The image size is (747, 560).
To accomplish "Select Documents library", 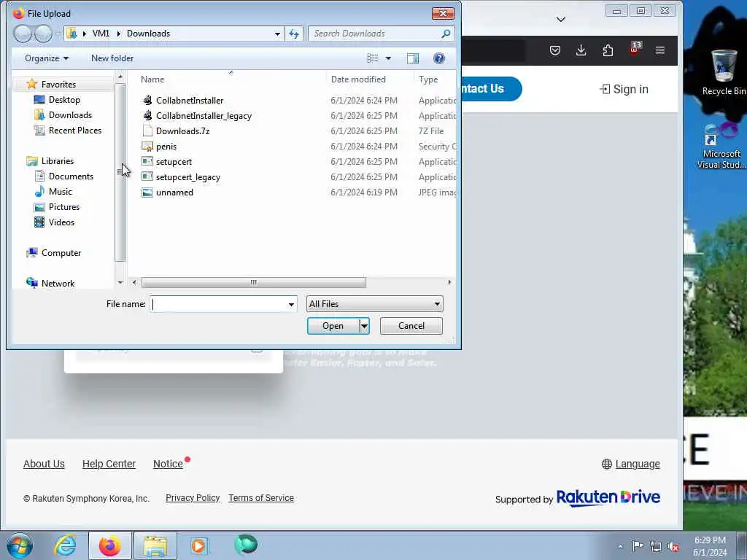I will [71, 176].
